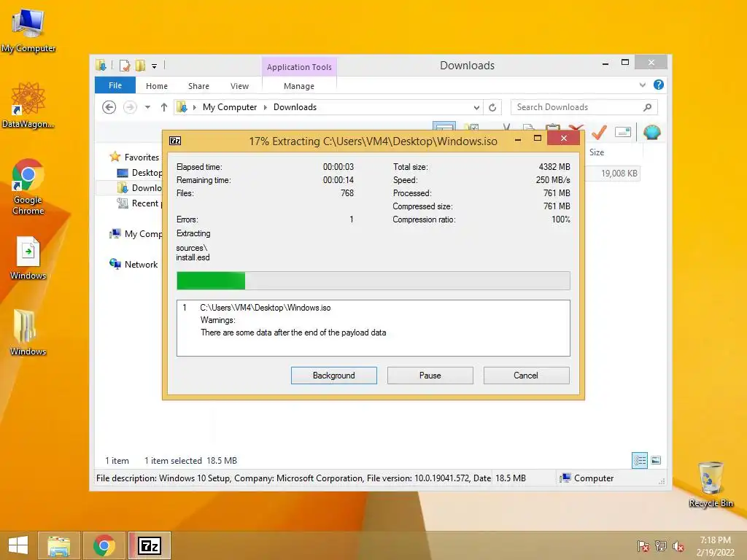
Task: Click the Properties quick access icon in Explorer
Action: (x=125, y=66)
